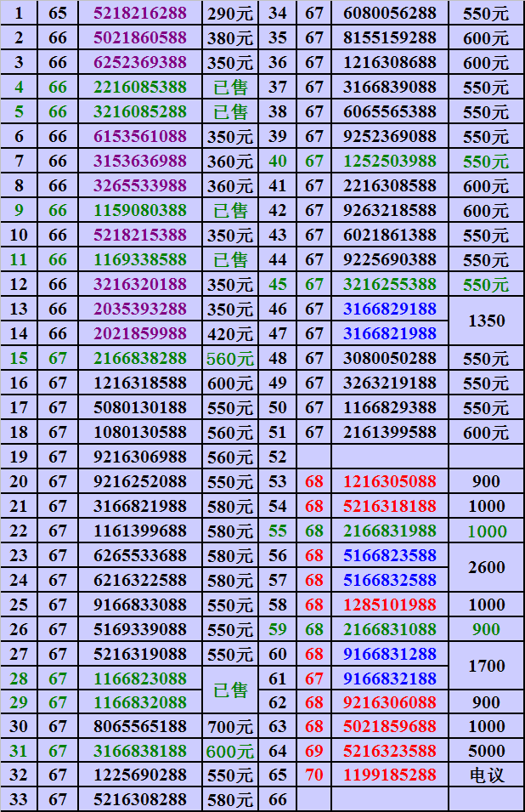This screenshot has height=812, width=525.
Task: Select the green number 1252503988 in row 40
Action: coord(389,161)
